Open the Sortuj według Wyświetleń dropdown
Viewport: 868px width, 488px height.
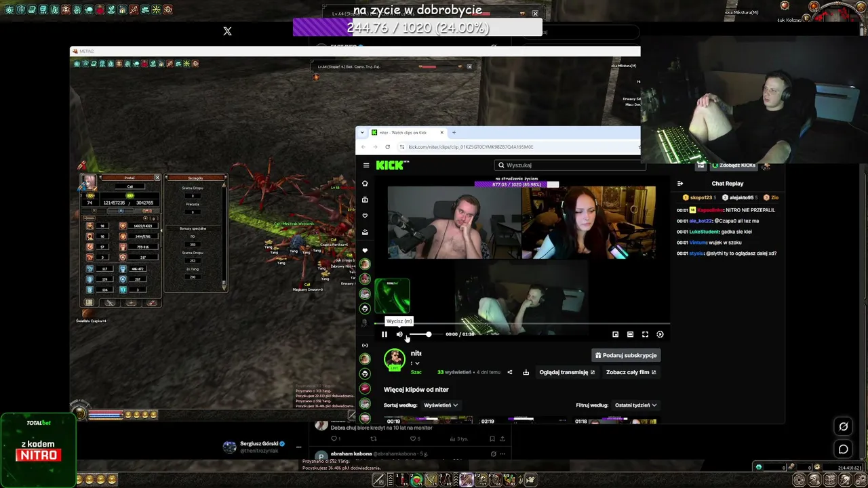click(x=441, y=405)
